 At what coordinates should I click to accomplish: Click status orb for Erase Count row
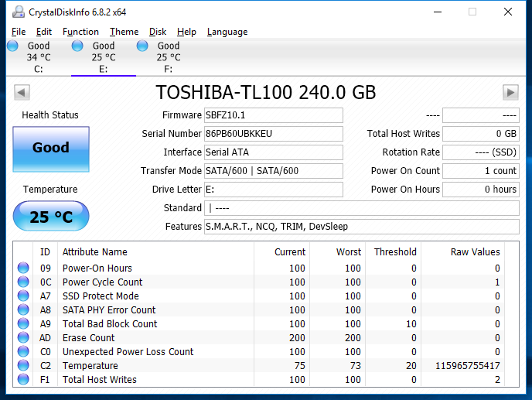pos(23,338)
